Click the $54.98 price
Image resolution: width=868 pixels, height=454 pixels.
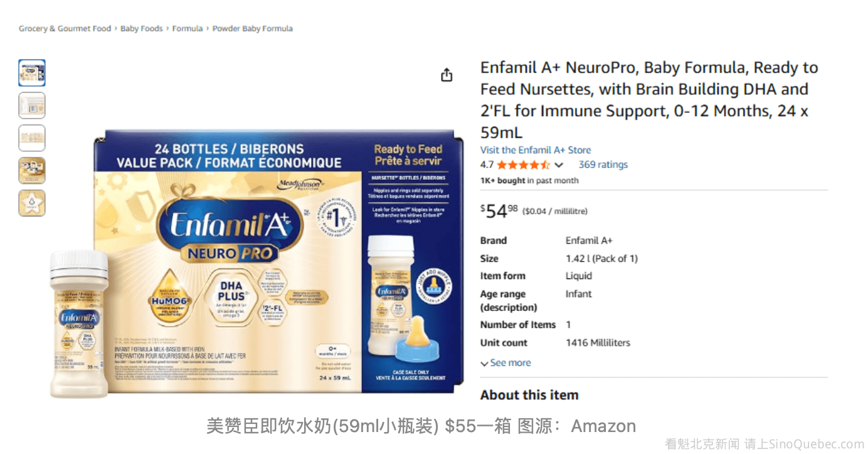pos(499,211)
